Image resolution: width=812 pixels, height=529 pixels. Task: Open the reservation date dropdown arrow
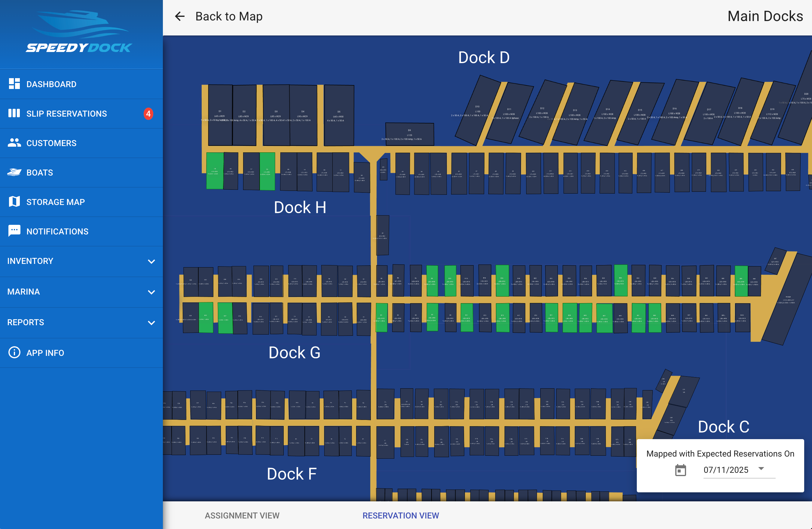coord(761,469)
